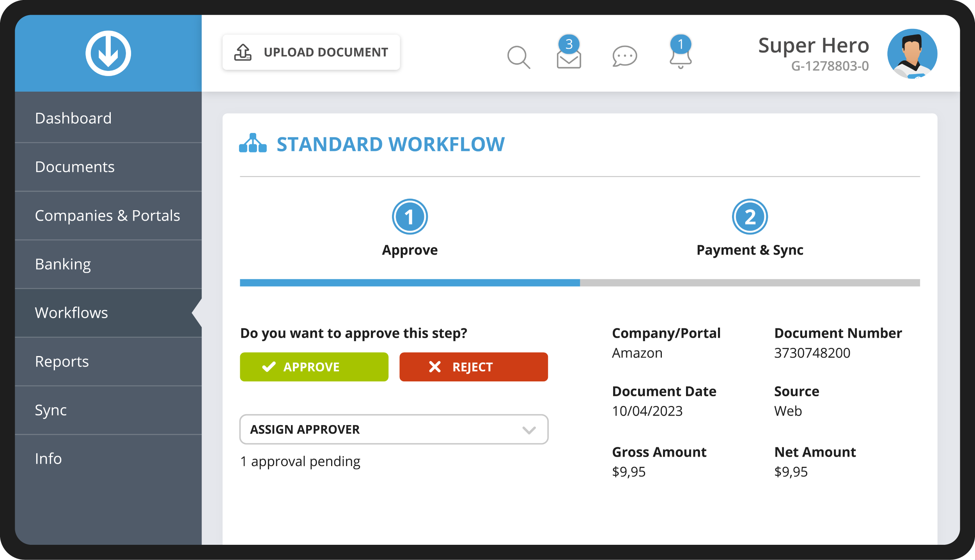Viewport: 975px width, 560px height.
Task: Click the Net Amount value $9,95
Action: pyautogui.click(x=791, y=472)
